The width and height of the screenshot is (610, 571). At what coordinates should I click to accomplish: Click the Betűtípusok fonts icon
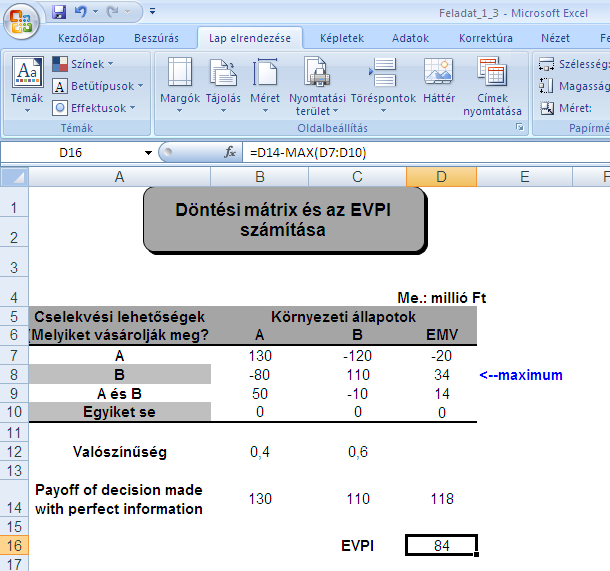(60, 86)
